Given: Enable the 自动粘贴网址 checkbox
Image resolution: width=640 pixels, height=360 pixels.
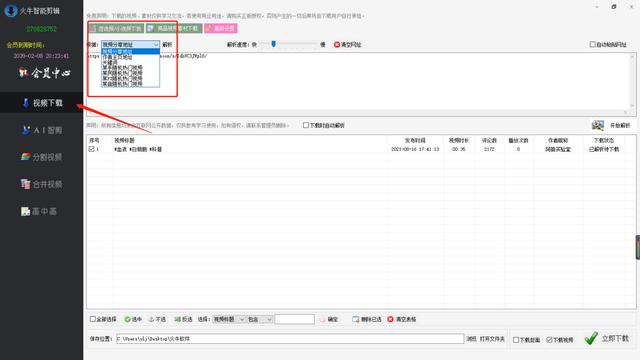Looking at the screenshot, I should (592, 44).
